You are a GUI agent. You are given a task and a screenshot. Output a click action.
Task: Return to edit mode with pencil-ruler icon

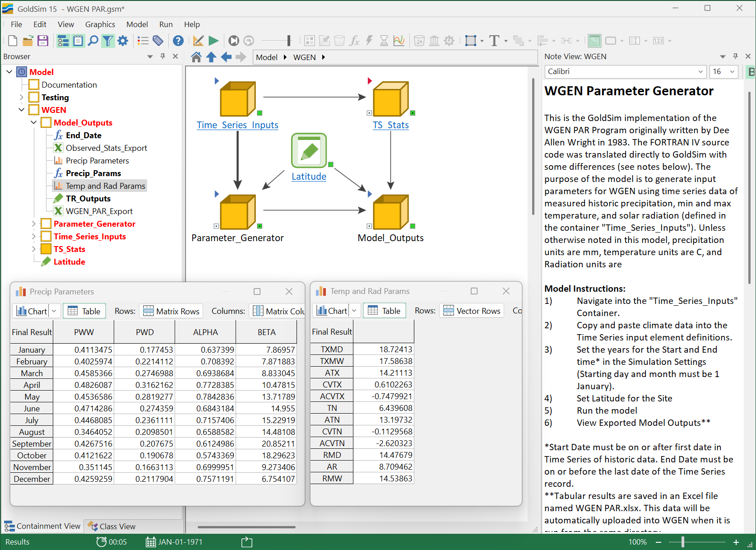click(x=198, y=41)
